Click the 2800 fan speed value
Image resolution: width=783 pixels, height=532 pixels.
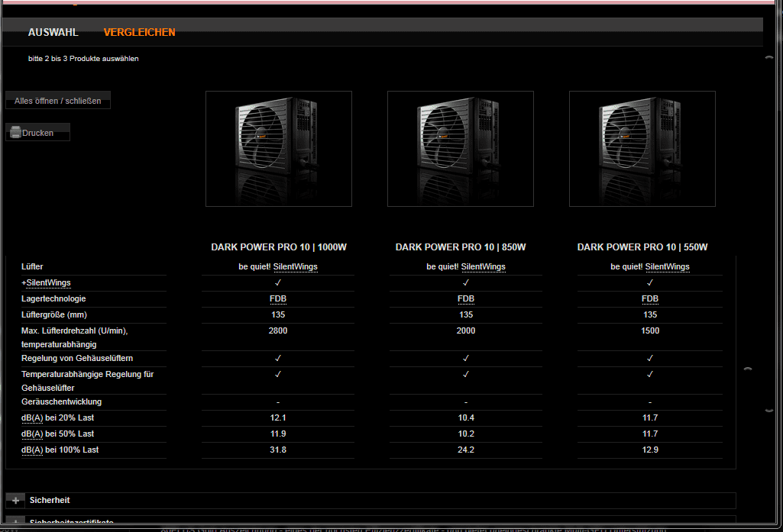point(278,330)
